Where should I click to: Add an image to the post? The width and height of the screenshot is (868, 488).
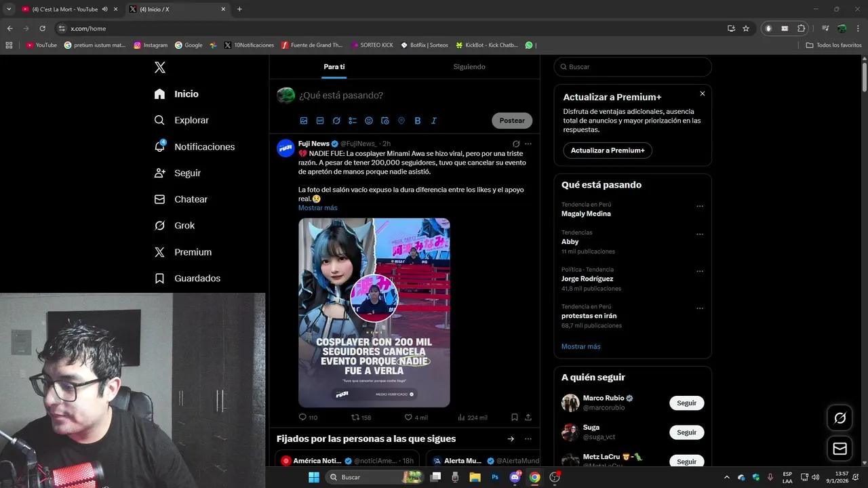304,121
